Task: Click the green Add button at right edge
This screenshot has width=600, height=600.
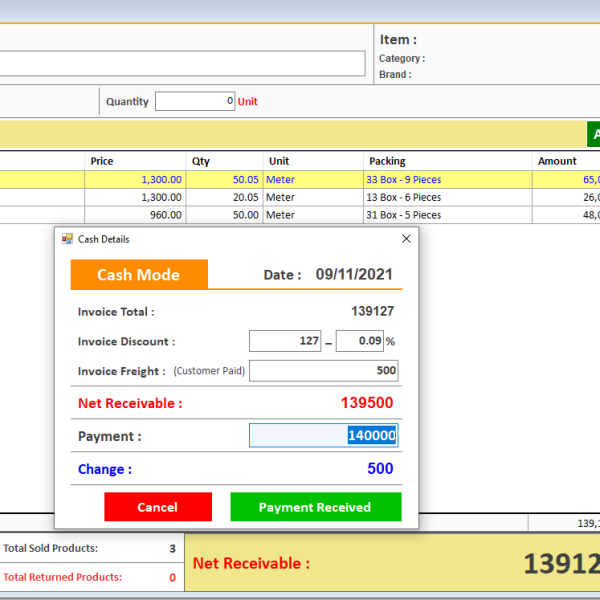Action: pos(593,134)
